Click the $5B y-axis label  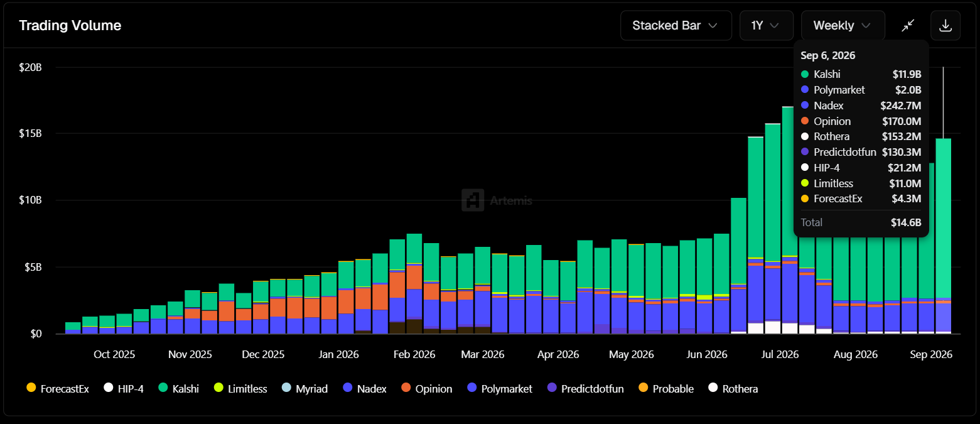pos(33,267)
